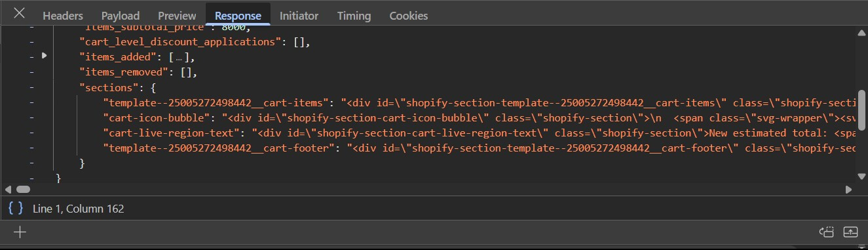The width and height of the screenshot is (868, 250).
Task: Open the Cookies tab
Action: (408, 16)
